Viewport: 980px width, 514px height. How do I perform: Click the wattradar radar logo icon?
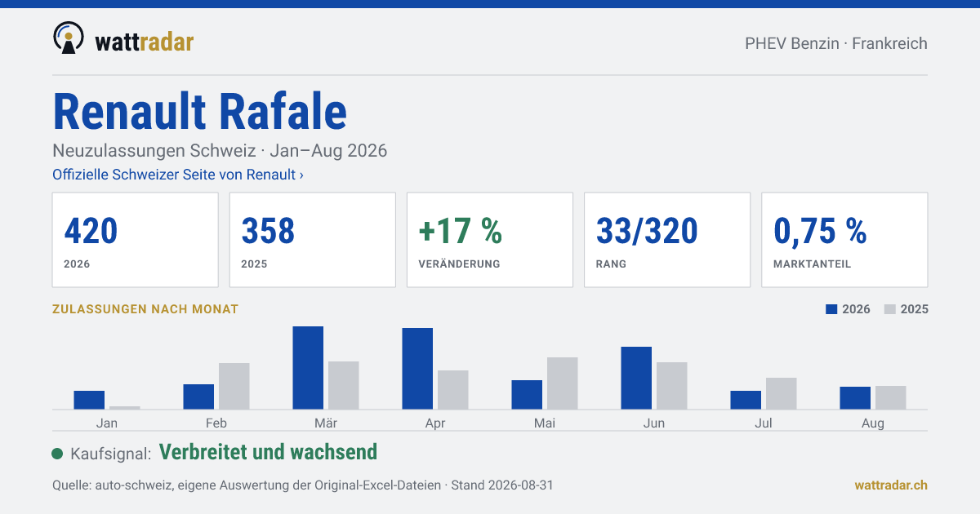pos(69,38)
